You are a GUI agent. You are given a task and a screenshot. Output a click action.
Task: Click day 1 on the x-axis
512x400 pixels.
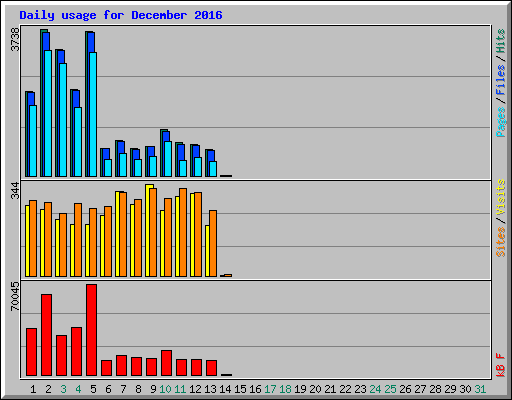(33, 389)
